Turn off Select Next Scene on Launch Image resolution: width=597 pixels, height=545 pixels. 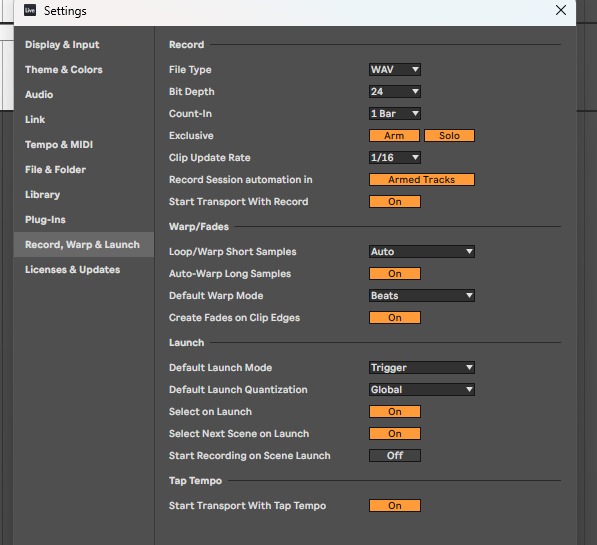tap(395, 434)
